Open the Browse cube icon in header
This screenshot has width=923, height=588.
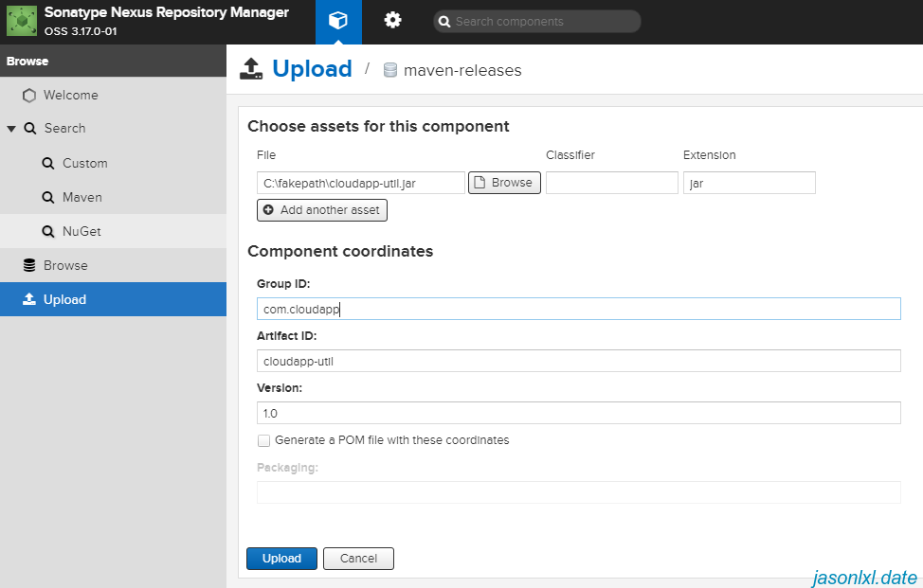click(x=338, y=21)
